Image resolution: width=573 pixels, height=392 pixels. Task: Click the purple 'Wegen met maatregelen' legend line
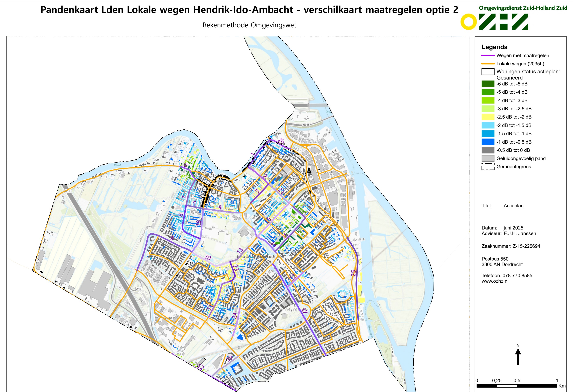pyautogui.click(x=488, y=55)
